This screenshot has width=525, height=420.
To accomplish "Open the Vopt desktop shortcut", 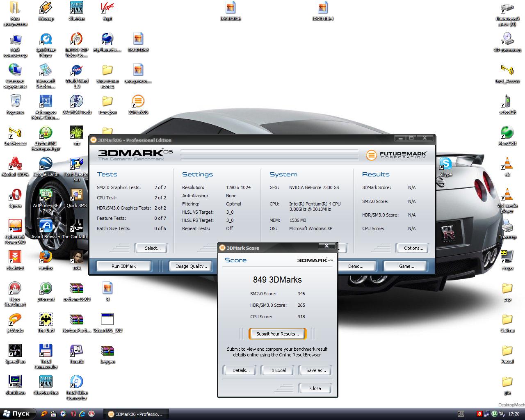I will (107, 11).
